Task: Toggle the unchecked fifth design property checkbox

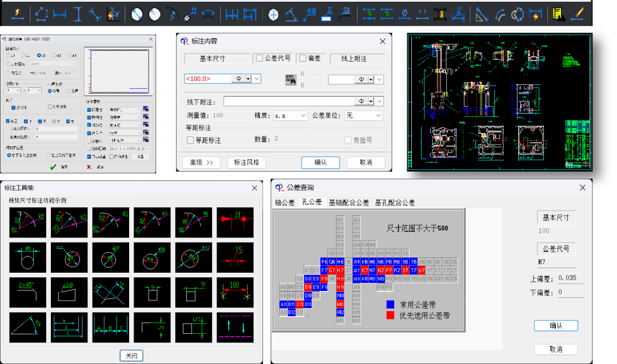Action: [x=89, y=141]
